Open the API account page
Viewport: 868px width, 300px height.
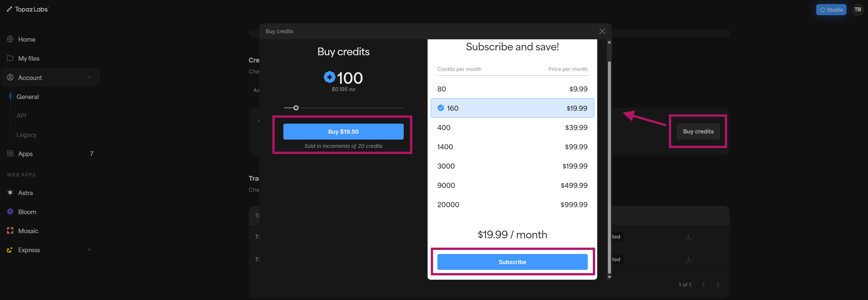pyautogui.click(x=21, y=116)
